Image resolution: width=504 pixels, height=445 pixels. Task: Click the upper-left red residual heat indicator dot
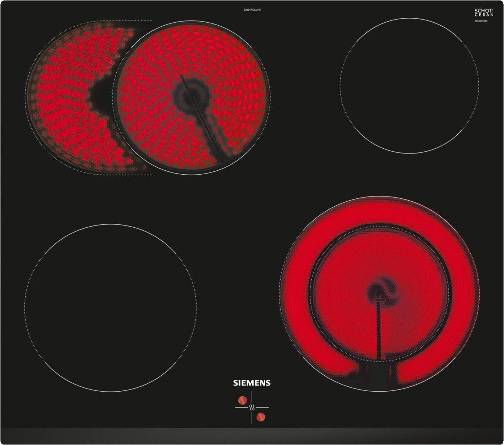(x=242, y=400)
